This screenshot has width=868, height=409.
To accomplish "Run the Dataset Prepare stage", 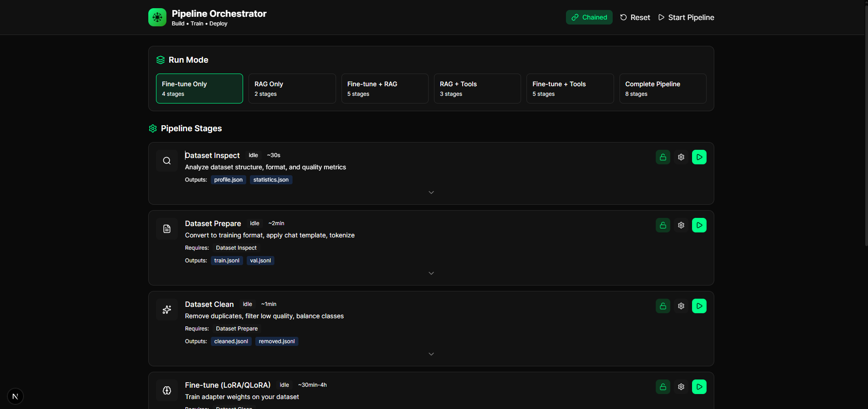I will (699, 225).
